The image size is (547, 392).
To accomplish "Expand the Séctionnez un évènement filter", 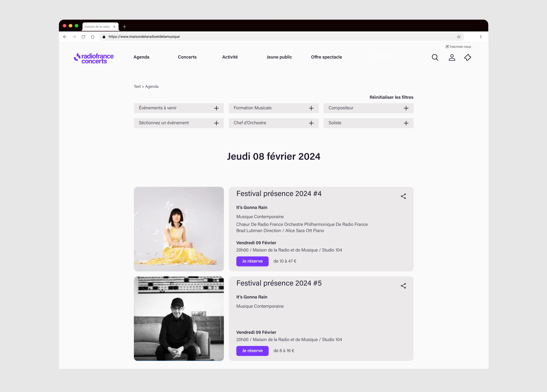I will point(179,123).
